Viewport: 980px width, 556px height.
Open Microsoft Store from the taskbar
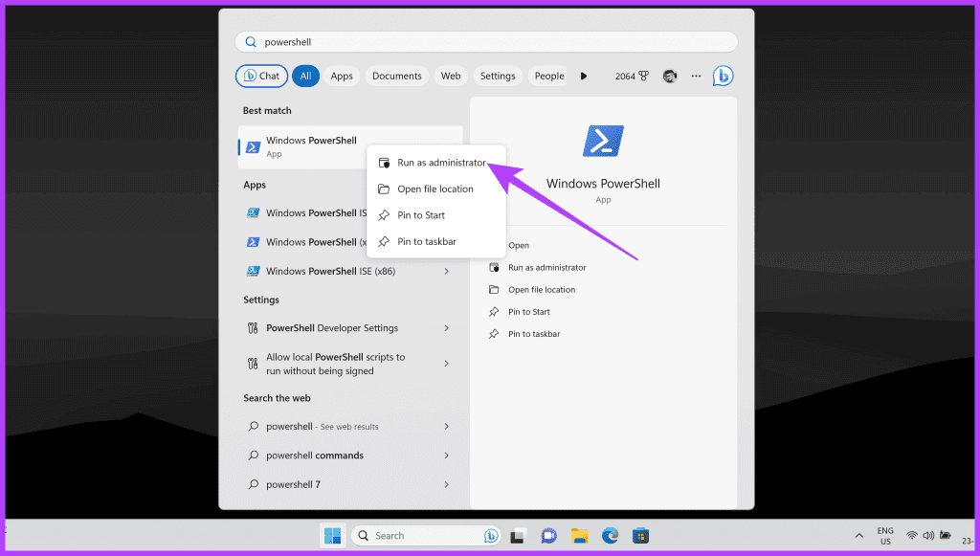(x=640, y=536)
